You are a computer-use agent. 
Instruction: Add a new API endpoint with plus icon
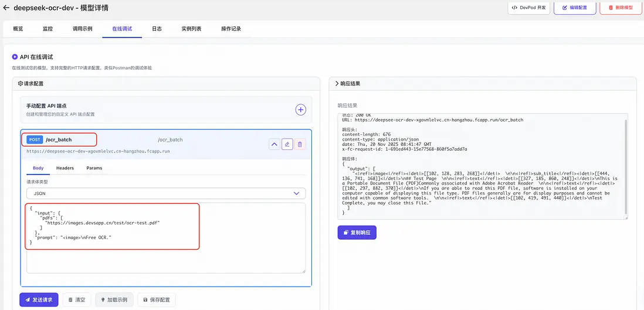click(301, 110)
